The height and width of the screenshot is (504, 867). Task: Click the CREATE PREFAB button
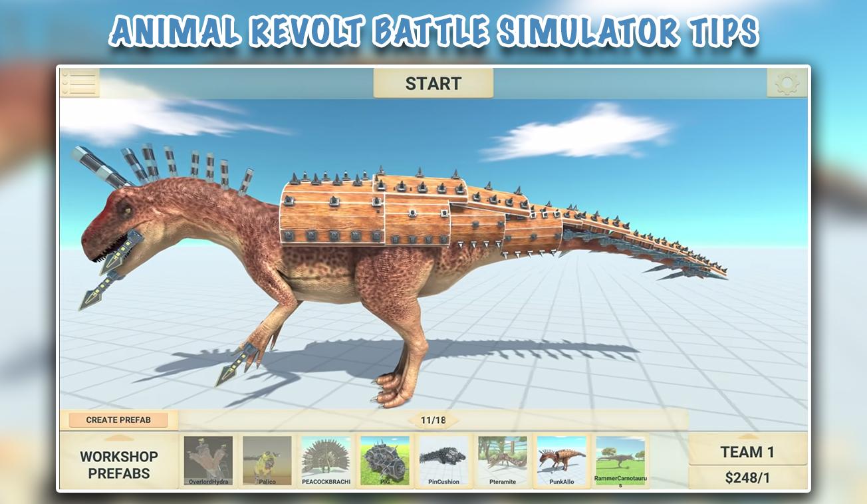pyautogui.click(x=118, y=420)
